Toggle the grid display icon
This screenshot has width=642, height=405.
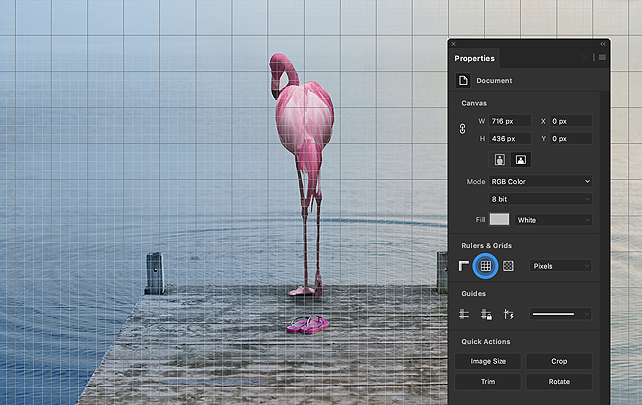pos(486,266)
